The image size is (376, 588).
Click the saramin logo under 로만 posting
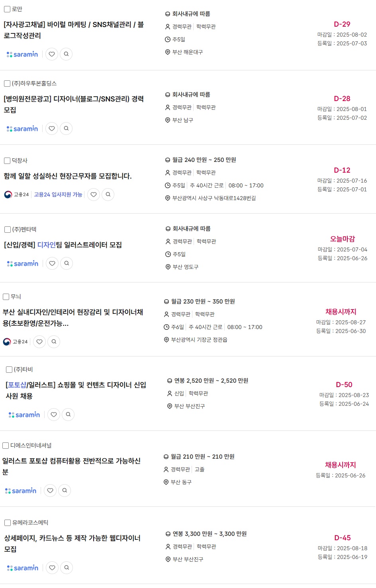(x=22, y=54)
